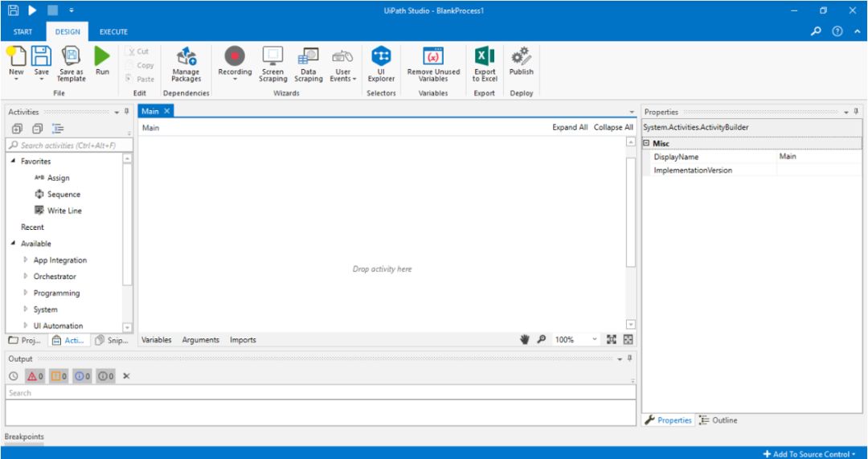Click the Save icon in ribbon
Viewport: 868px width, 459px height.
(41, 56)
